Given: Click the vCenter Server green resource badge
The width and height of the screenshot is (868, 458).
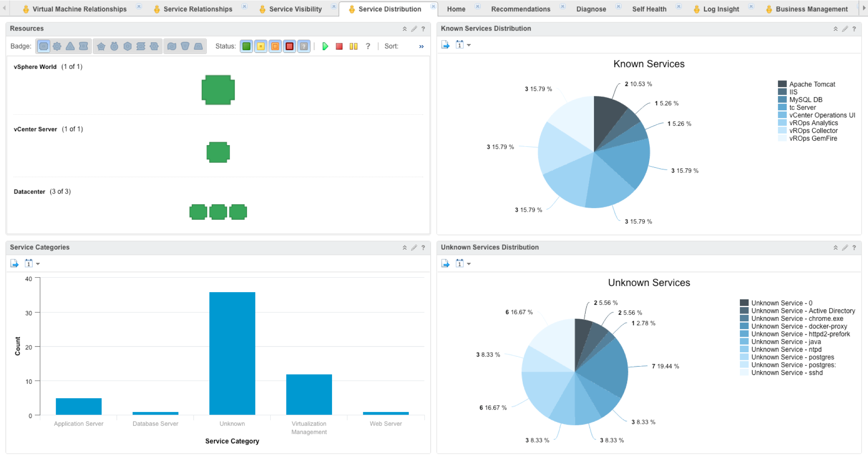Looking at the screenshot, I should click(218, 152).
